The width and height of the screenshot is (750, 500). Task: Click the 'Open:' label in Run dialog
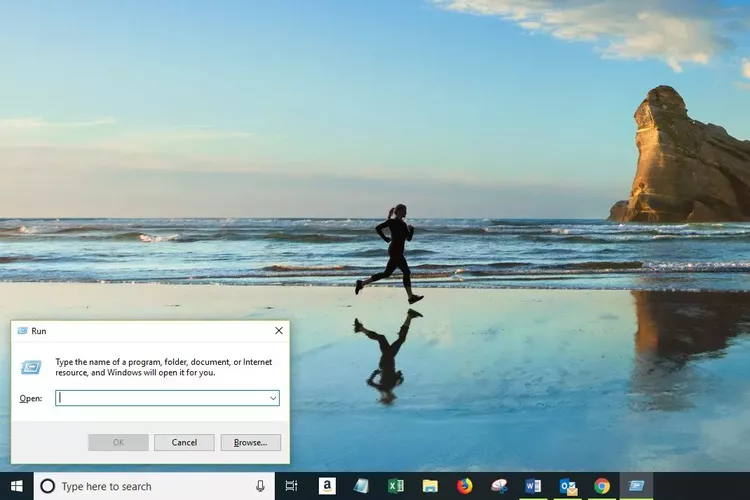(x=31, y=399)
